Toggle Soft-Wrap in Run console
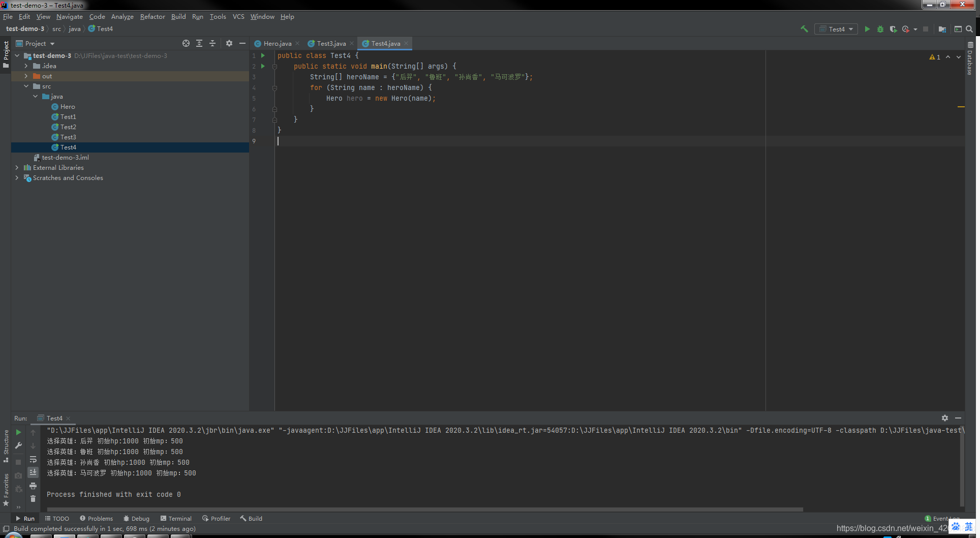Image resolution: width=980 pixels, height=538 pixels. click(x=33, y=459)
